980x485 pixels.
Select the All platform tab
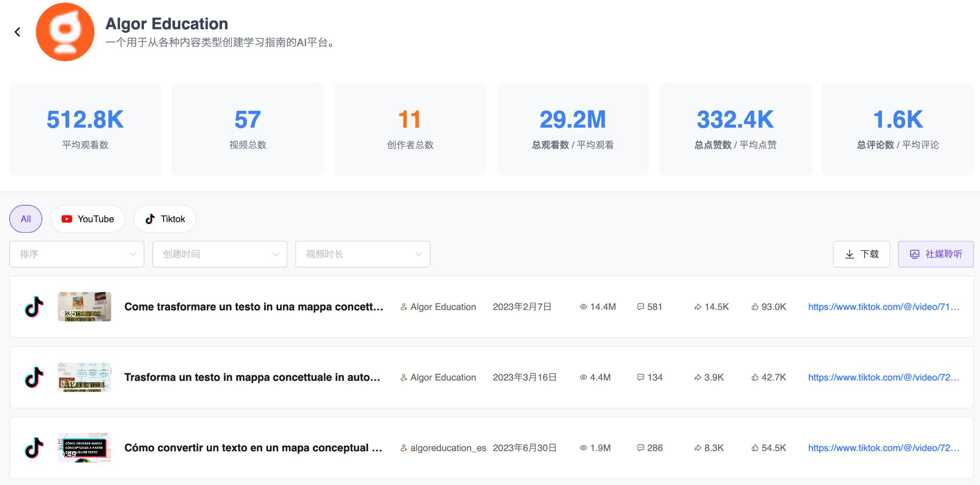click(x=26, y=219)
